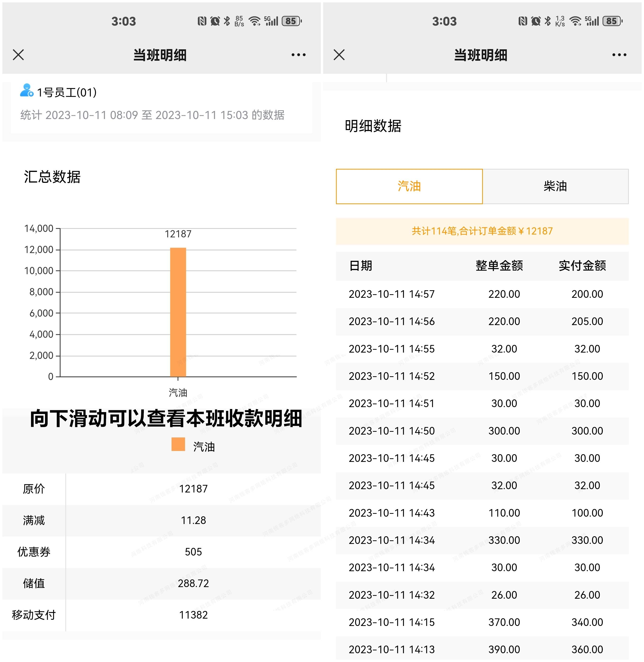This screenshot has height=662, width=644.
Task: Close the right 当班明细 page with X
Action: pos(339,55)
